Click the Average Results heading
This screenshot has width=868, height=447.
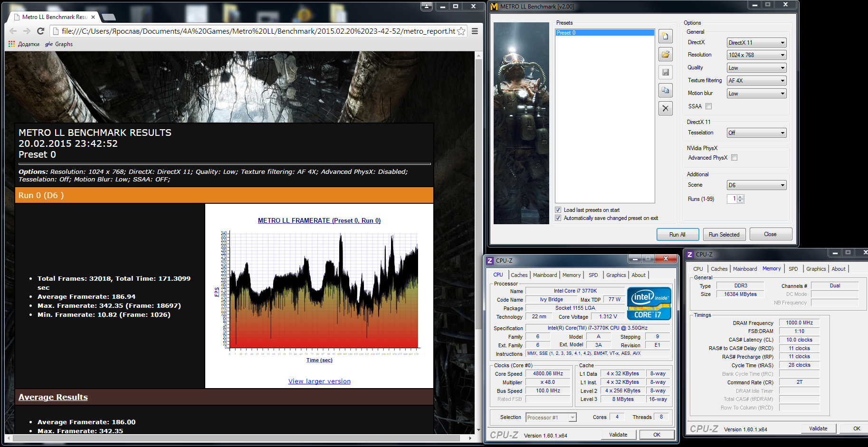53,397
